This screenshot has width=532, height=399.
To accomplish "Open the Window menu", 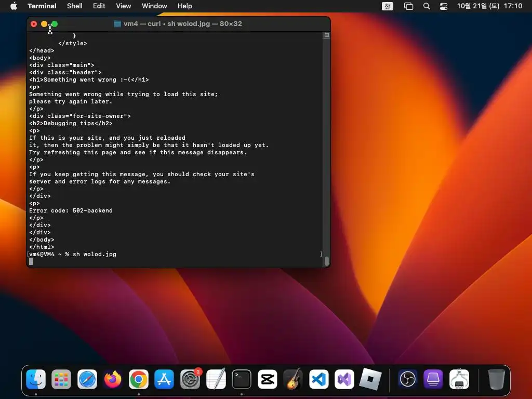I will [x=154, y=6].
